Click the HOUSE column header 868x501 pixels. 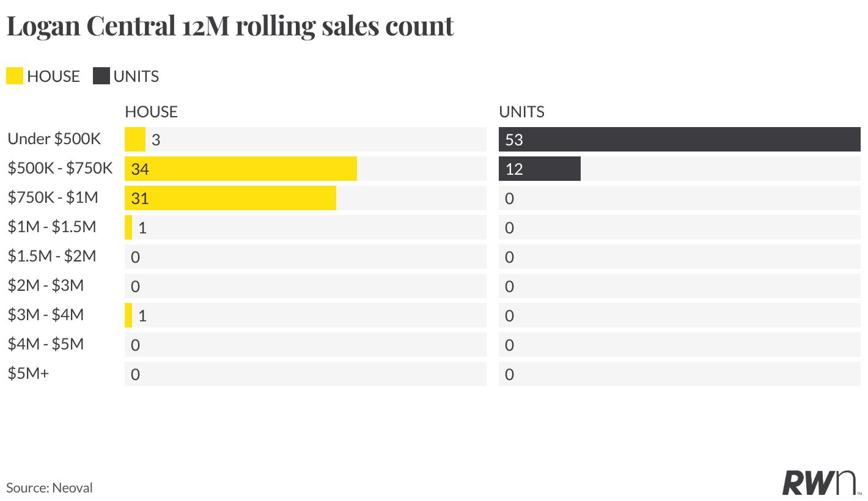(x=151, y=112)
